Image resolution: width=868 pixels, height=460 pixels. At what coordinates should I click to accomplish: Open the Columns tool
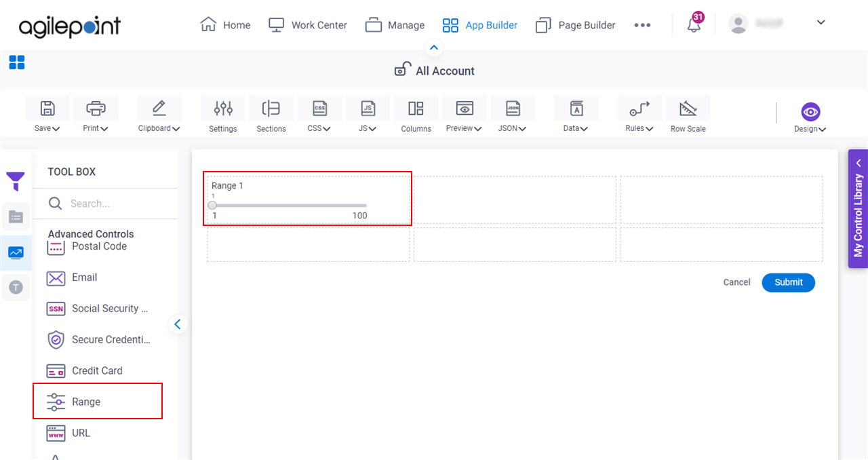(416, 114)
